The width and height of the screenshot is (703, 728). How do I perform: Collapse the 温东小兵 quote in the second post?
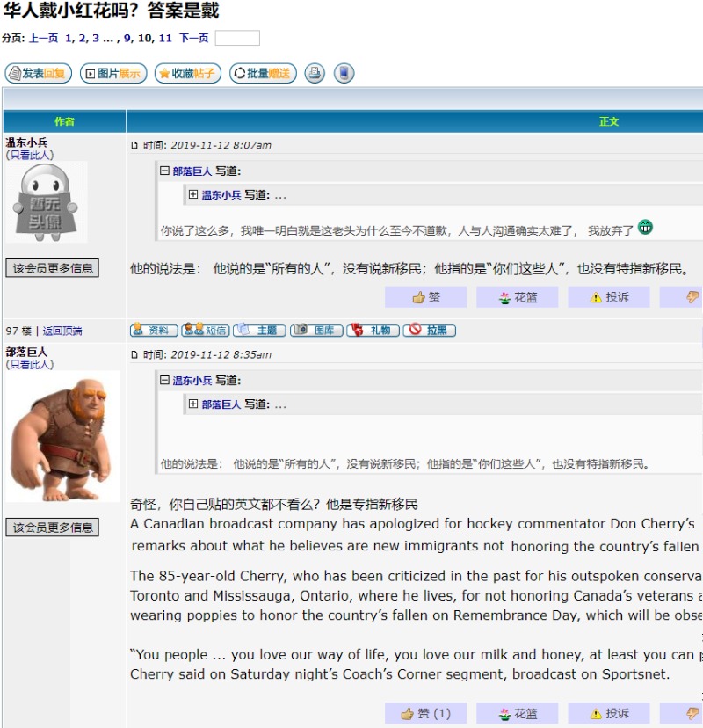164,380
